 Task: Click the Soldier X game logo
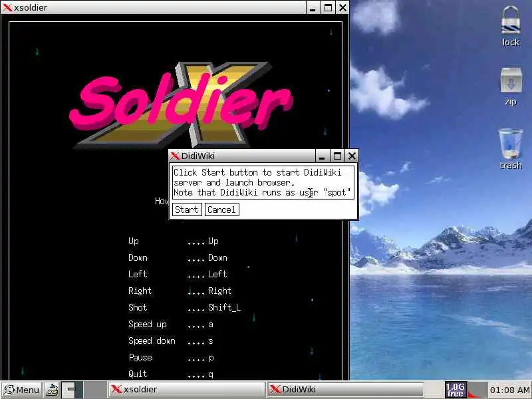click(180, 104)
